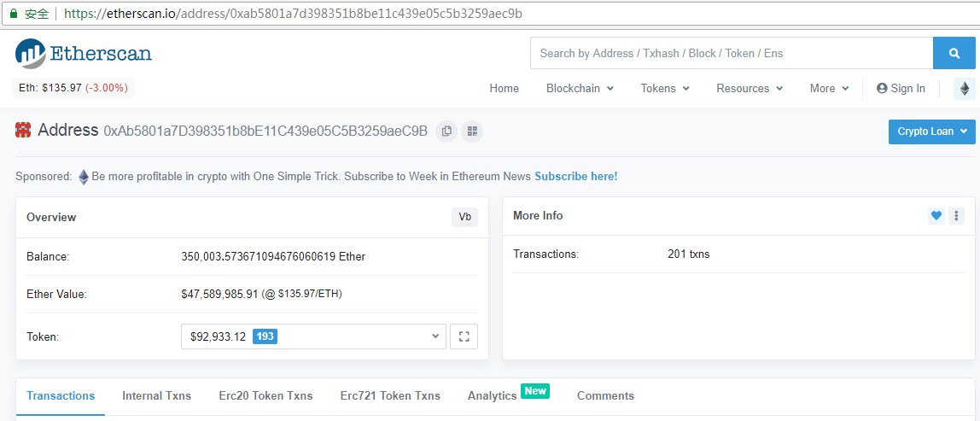Open the Tokens dropdown menu
980x421 pixels.
[x=665, y=88]
